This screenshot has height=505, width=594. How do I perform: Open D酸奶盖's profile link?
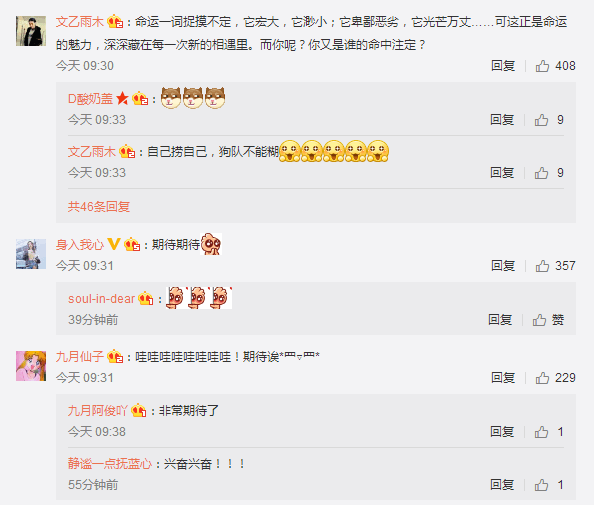coord(90,99)
